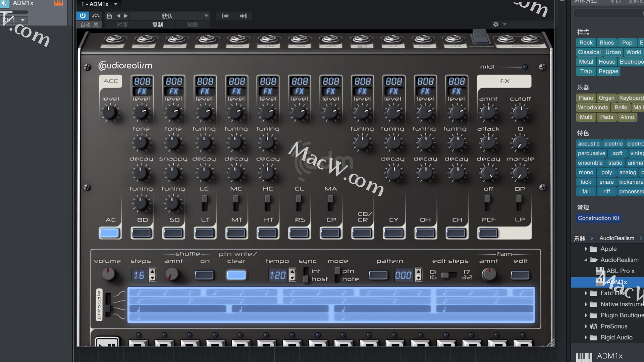Image resolution: width=644 pixels, height=362 pixels.
Task: Open the 808 FX display on CY channel
Action: 393,86
